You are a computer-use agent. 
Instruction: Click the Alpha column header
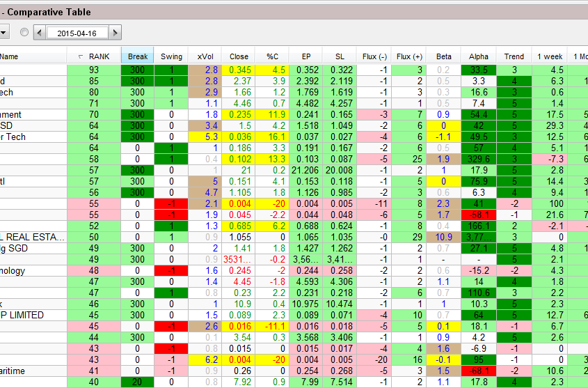pos(479,56)
